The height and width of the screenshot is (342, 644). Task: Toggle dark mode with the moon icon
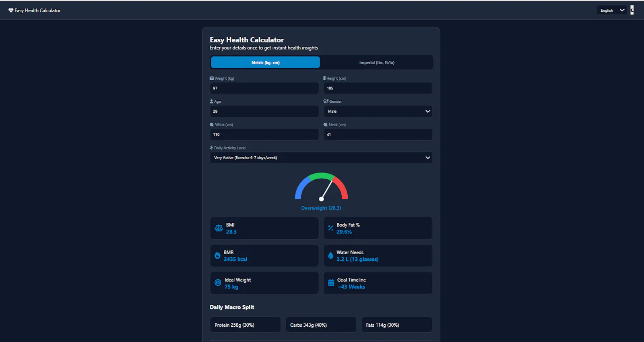tap(632, 10)
